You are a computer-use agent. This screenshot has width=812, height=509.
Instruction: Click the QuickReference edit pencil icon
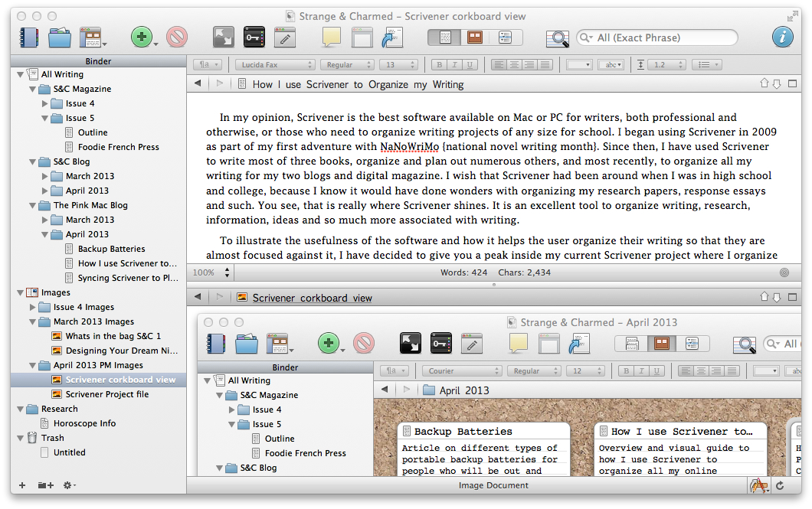coord(284,38)
